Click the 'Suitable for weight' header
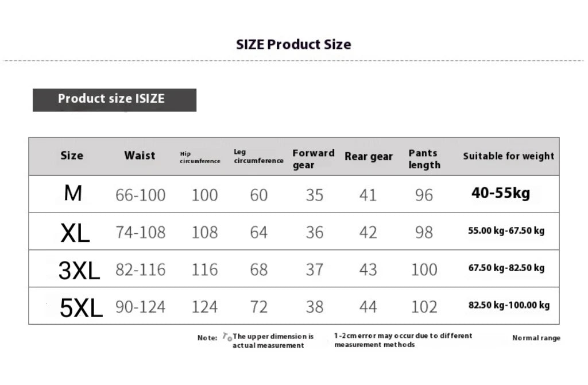Viewport: 588px width, 385px height. (x=509, y=156)
